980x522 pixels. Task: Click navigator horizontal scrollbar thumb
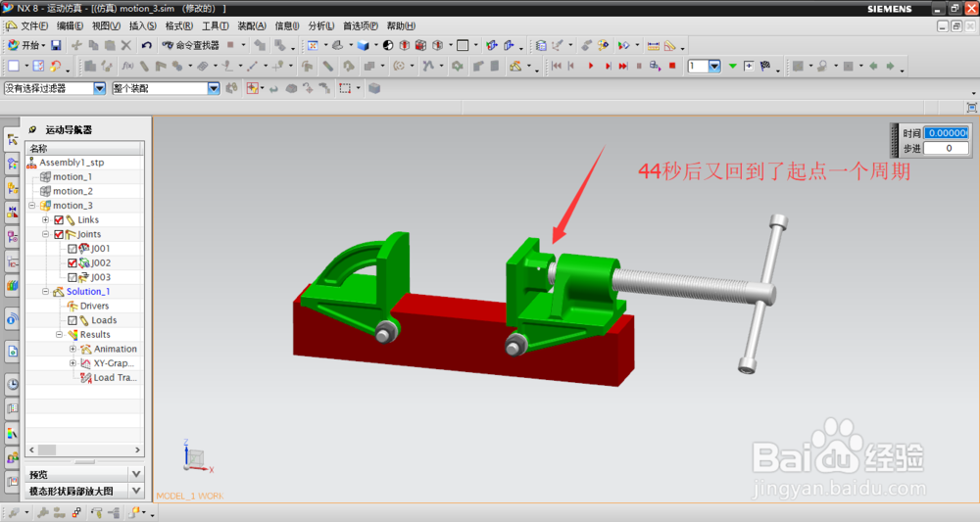pos(47,450)
